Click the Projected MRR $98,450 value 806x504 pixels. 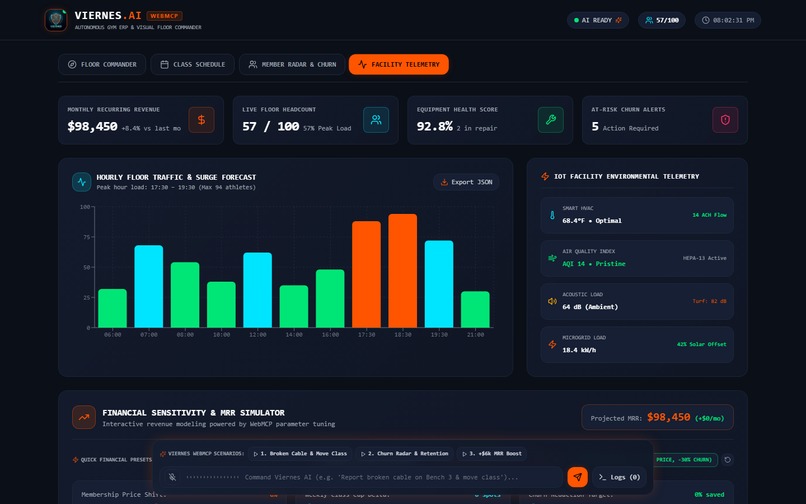pyautogui.click(x=668, y=417)
